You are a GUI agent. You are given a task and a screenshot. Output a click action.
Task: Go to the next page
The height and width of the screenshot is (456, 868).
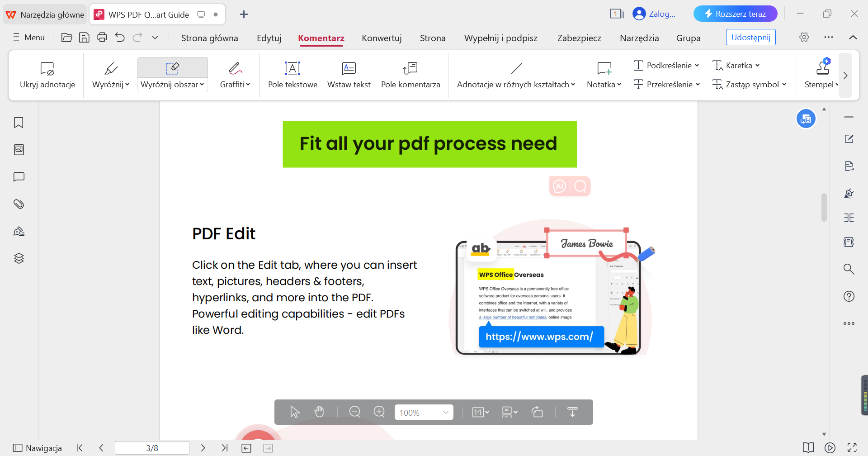(x=203, y=448)
